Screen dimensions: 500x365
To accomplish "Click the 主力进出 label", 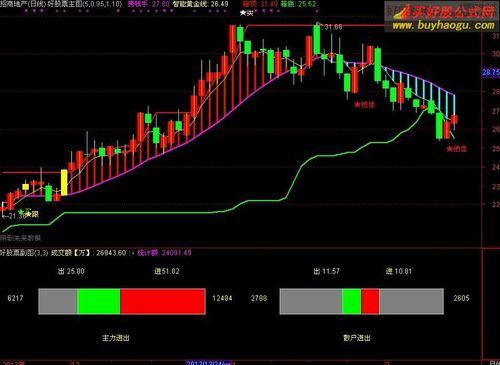I will [116, 338].
